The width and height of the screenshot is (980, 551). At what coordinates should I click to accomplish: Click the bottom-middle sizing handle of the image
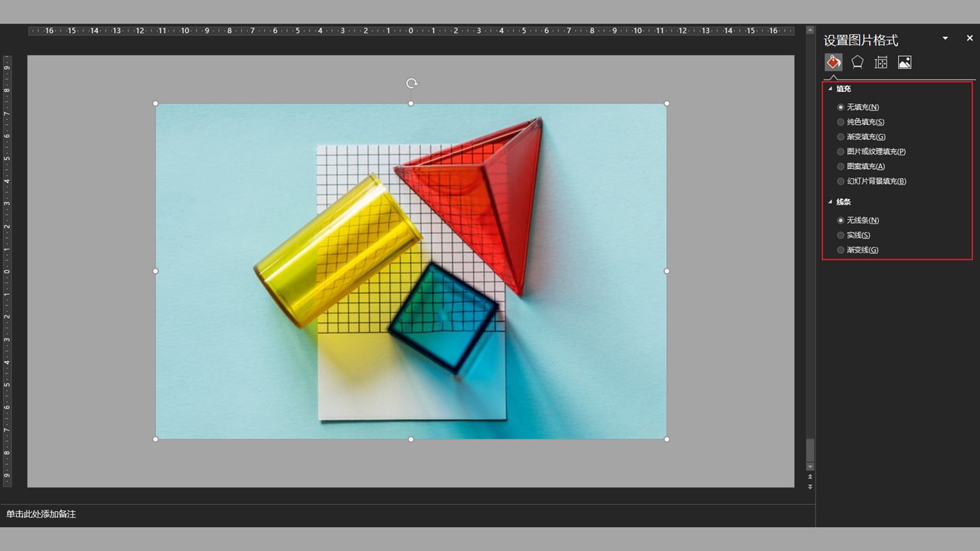[411, 439]
